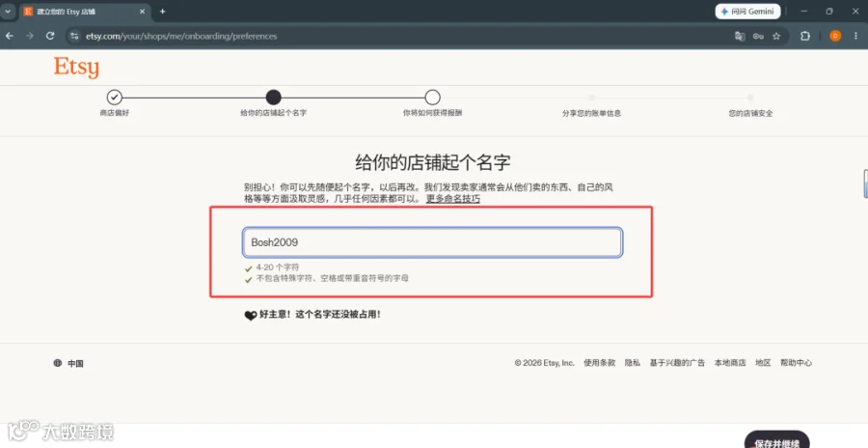Click the translate page icon
Image resolution: width=868 pixels, height=448 pixels.
[x=740, y=36]
